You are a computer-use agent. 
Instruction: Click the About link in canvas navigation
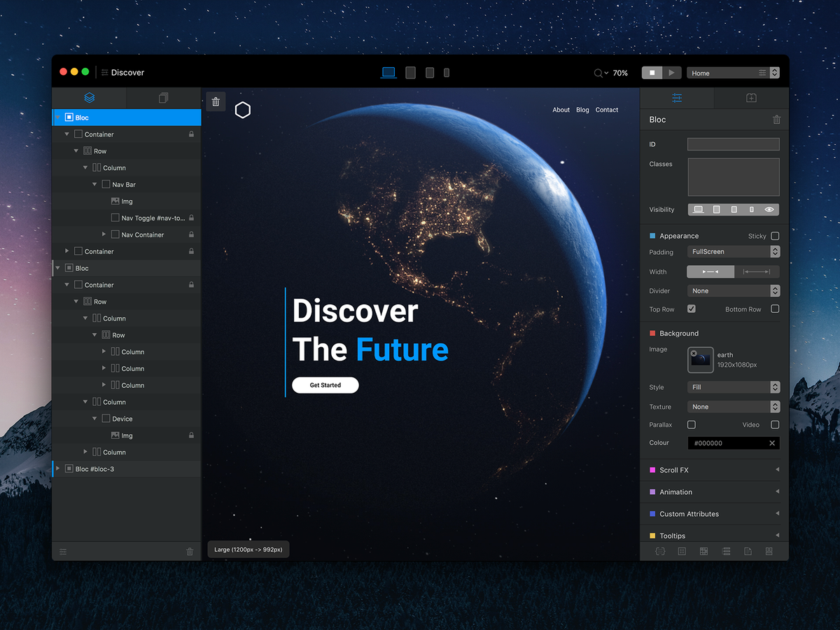click(x=561, y=110)
